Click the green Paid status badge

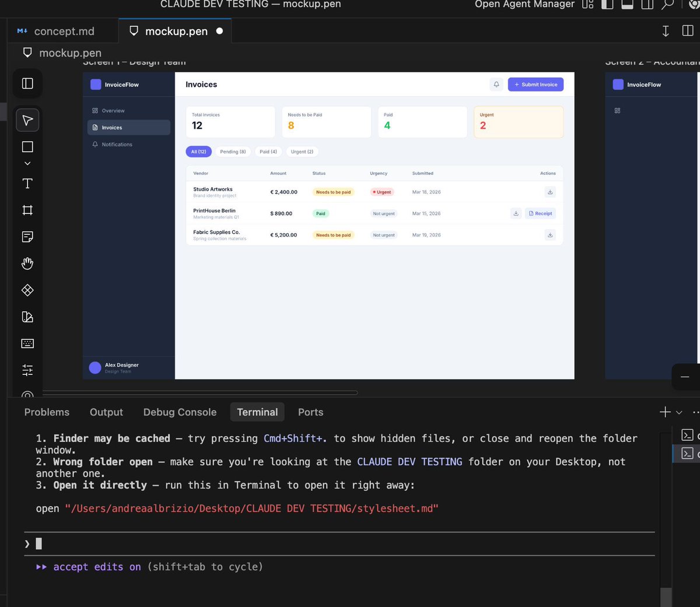click(321, 213)
